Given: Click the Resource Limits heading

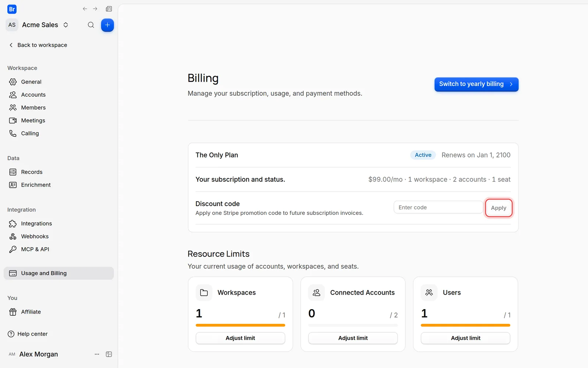Looking at the screenshot, I should (219, 254).
